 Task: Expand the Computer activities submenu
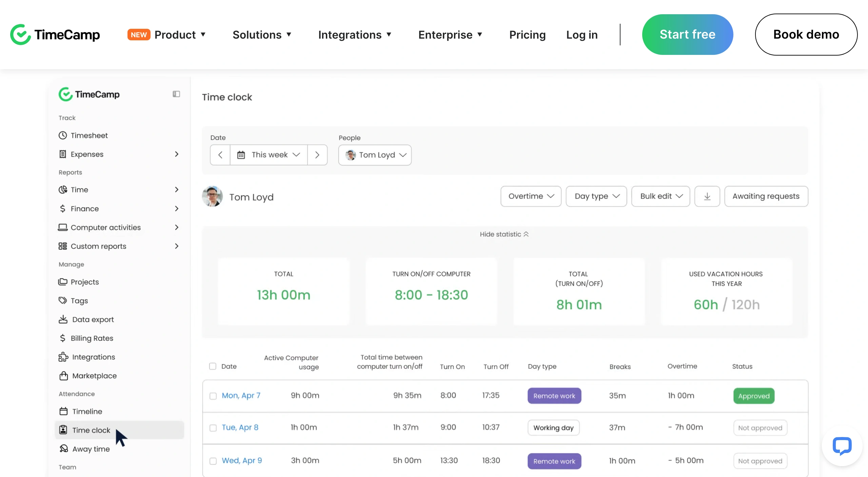pyautogui.click(x=176, y=227)
